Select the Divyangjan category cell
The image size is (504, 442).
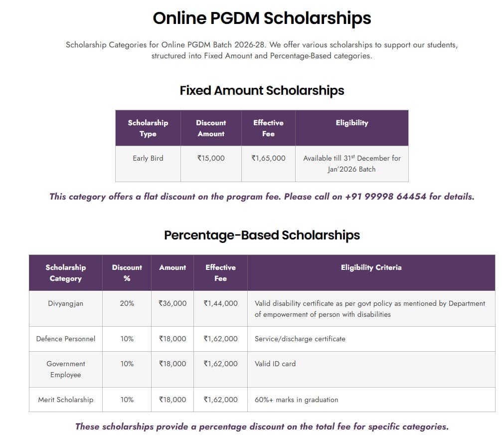pos(66,303)
